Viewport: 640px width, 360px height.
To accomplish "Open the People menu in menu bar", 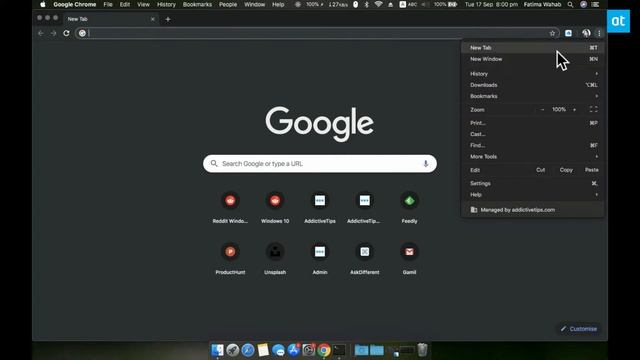I will (x=228, y=4).
